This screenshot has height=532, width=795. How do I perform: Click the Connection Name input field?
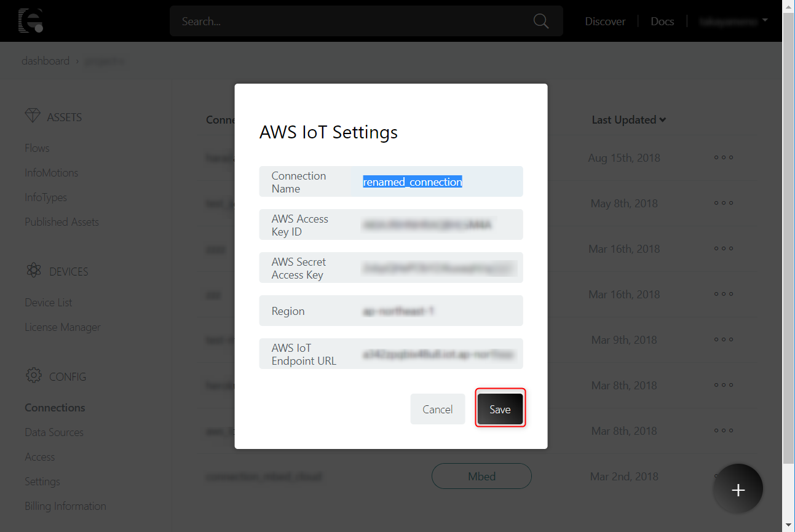coord(438,182)
